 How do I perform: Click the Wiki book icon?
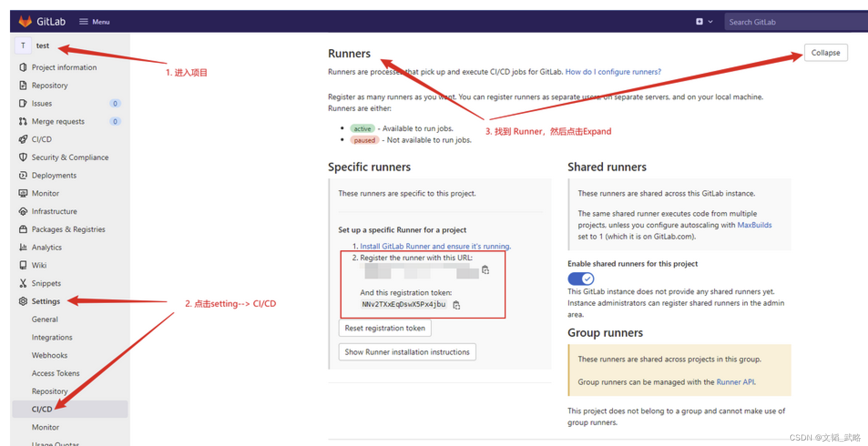tap(23, 265)
